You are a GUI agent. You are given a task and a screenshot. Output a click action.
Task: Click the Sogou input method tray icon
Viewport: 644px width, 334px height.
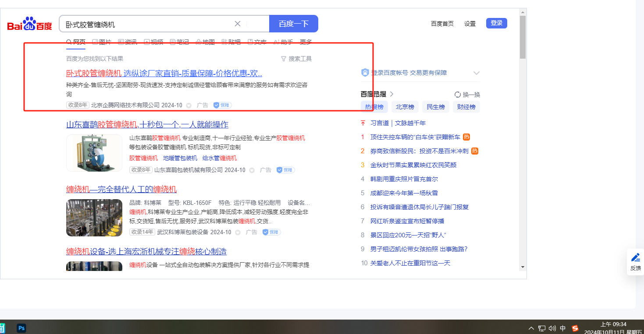coord(575,328)
